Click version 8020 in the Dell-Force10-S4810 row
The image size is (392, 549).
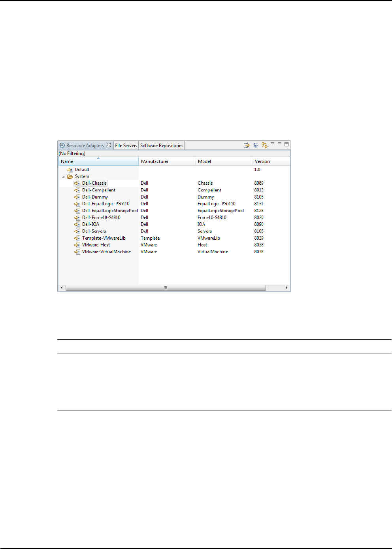pyautogui.click(x=259, y=218)
